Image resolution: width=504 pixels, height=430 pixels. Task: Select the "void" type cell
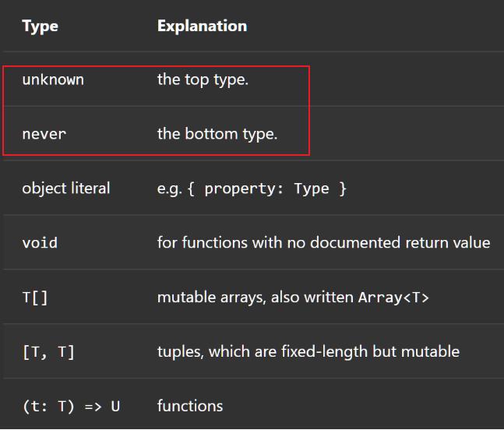(x=40, y=243)
